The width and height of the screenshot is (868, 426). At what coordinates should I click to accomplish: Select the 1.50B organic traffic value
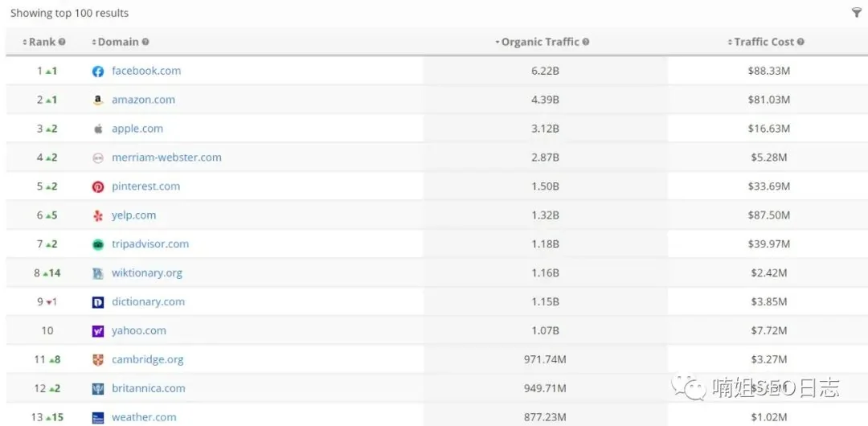pos(545,186)
